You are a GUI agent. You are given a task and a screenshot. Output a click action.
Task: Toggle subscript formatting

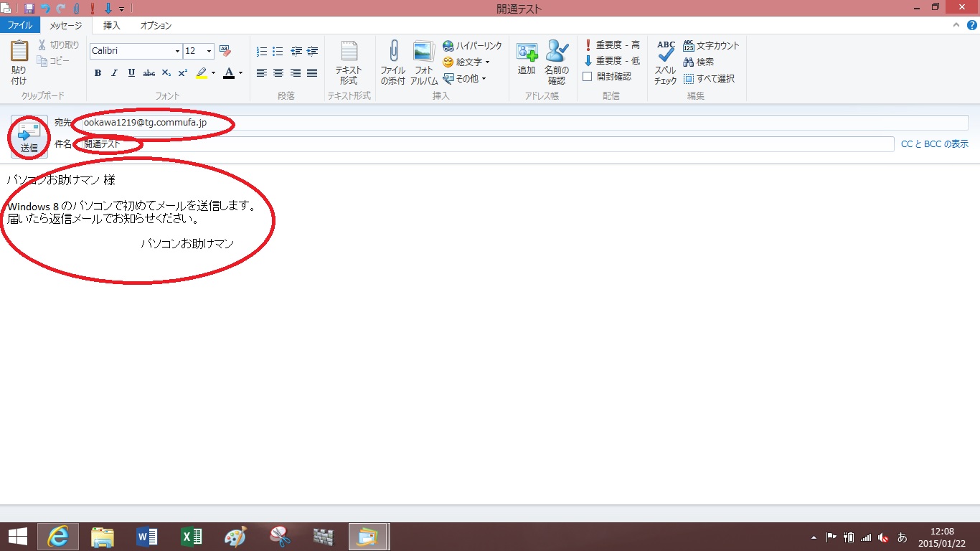tap(166, 72)
